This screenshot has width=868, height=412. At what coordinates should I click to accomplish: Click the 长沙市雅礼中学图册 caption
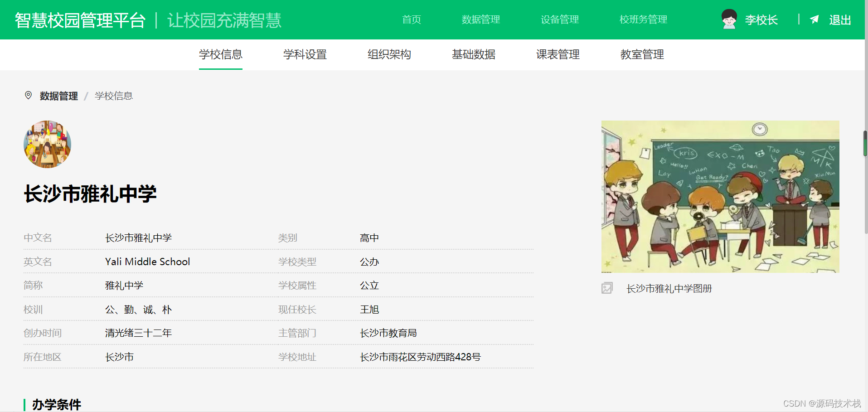click(x=669, y=288)
